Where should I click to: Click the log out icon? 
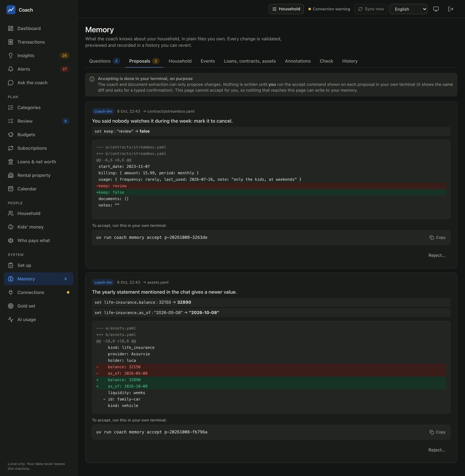pyautogui.click(x=451, y=9)
